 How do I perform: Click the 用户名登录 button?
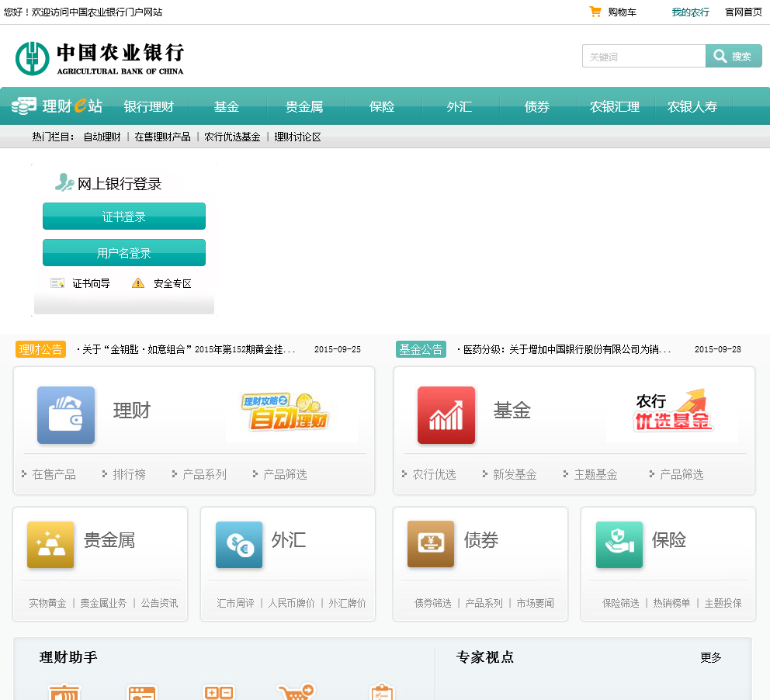coord(123,252)
